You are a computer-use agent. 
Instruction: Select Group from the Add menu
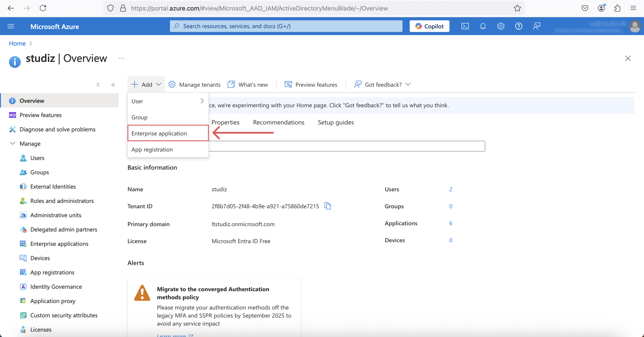[168, 117]
